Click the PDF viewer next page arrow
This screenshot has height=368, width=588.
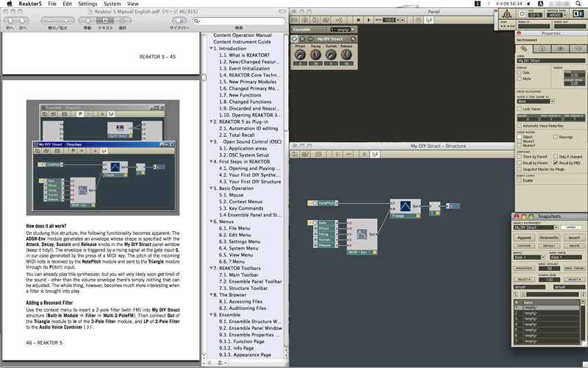click(22, 21)
